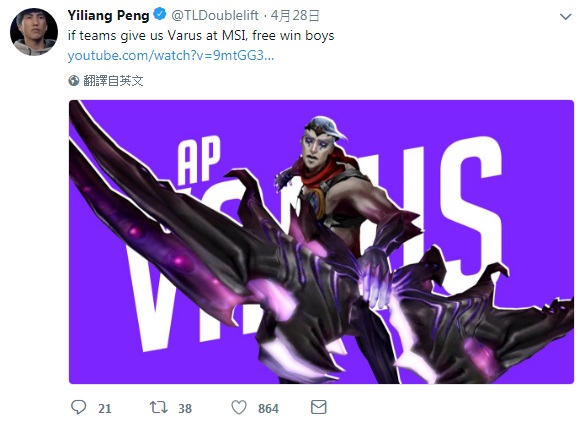Send tweet via the envelope message icon
Viewport: 582px width, 423px height.
point(318,407)
